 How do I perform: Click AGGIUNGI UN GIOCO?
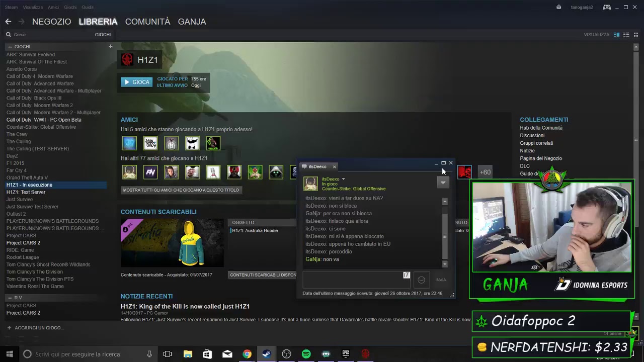pos(35,328)
